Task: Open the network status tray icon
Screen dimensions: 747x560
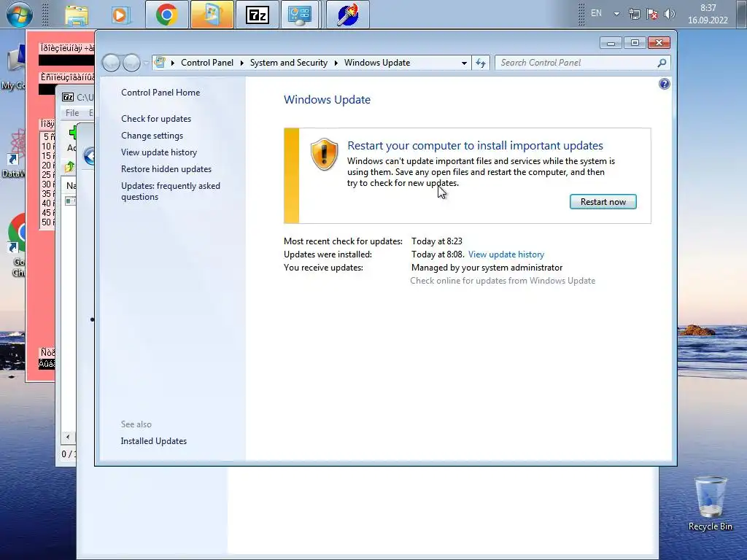Action: pyautogui.click(x=634, y=14)
